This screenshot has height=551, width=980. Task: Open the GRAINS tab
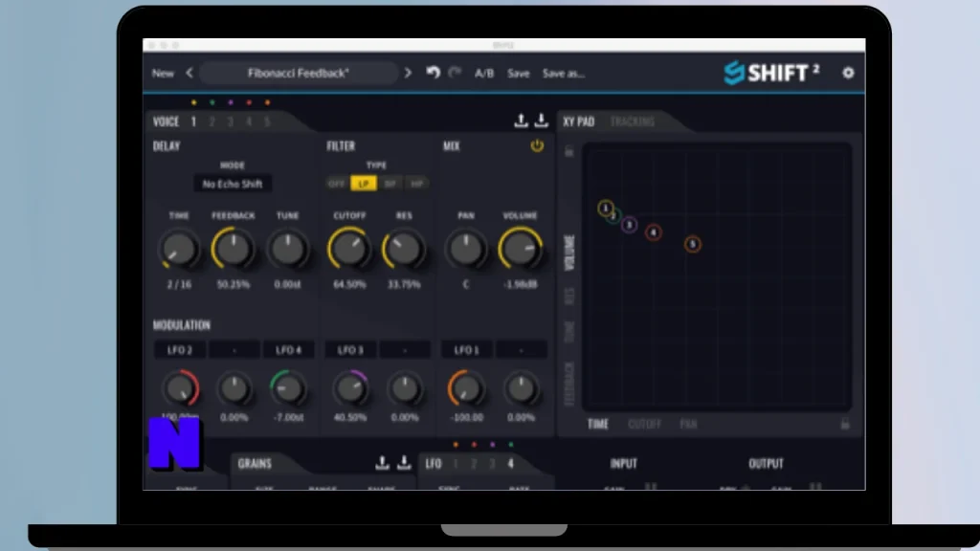click(255, 464)
